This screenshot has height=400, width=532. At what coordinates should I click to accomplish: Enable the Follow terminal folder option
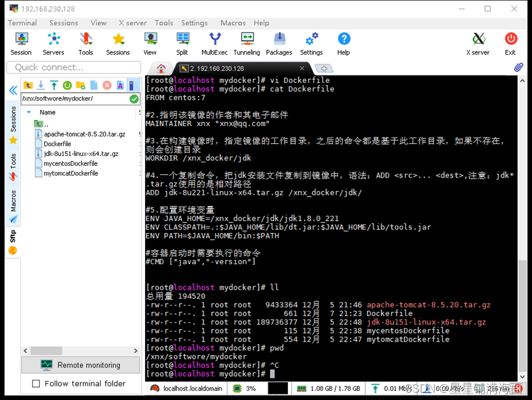[35, 383]
